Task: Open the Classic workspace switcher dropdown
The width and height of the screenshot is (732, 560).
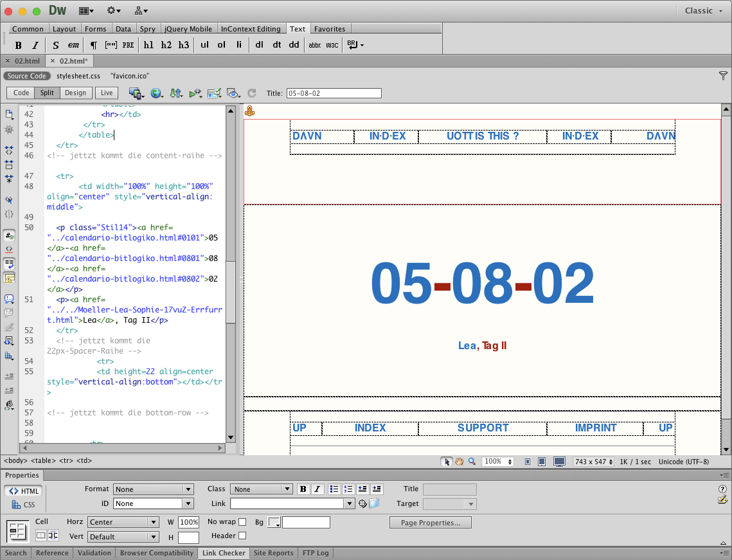Action: click(x=703, y=10)
